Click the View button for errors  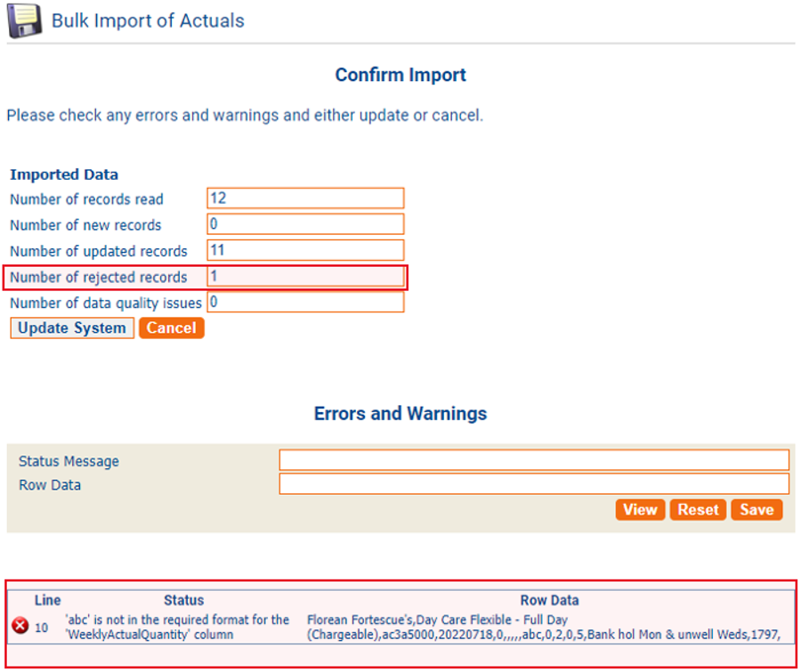639,509
